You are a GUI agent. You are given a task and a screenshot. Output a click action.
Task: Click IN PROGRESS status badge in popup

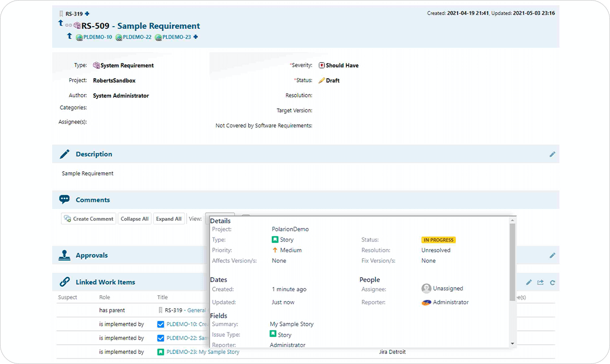(x=439, y=240)
